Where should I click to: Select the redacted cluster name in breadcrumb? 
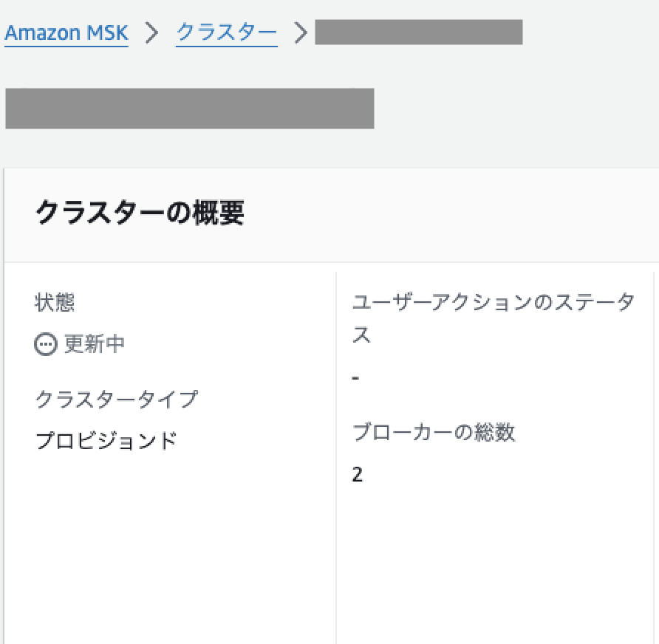tap(418, 33)
